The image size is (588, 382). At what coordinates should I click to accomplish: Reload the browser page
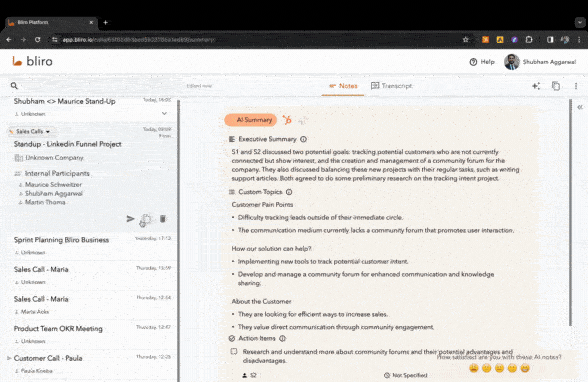coord(38,39)
